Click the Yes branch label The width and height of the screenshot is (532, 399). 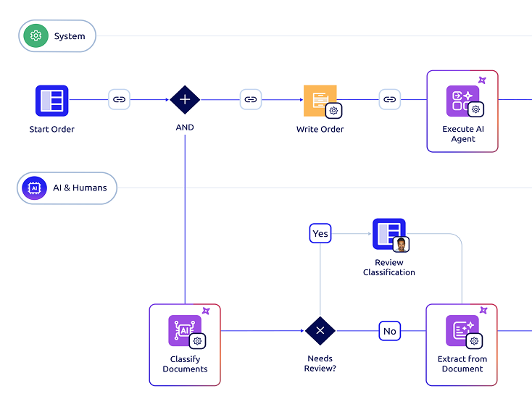coord(320,233)
